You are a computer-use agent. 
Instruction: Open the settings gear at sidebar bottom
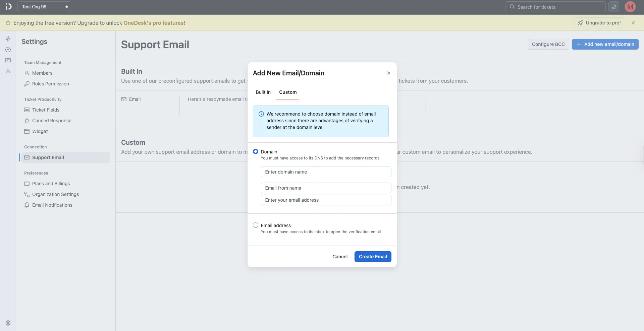click(x=8, y=323)
